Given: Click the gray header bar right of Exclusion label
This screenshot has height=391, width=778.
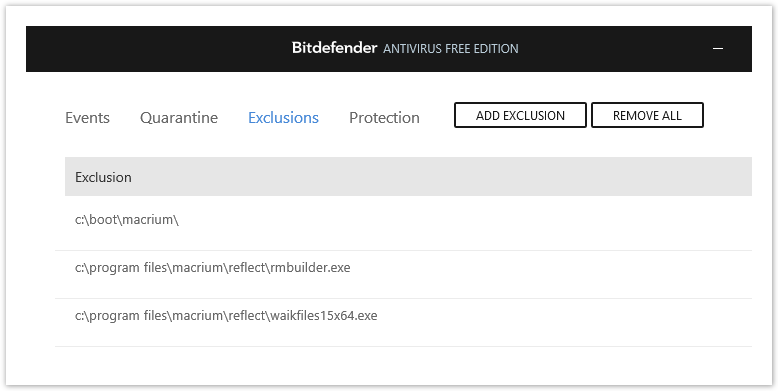Looking at the screenshot, I should click(442, 177).
